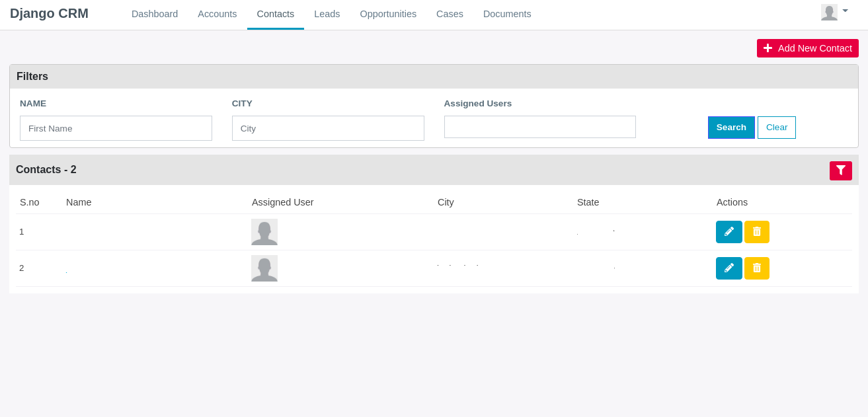
Task: Open the Documents tab
Action: [x=507, y=14]
